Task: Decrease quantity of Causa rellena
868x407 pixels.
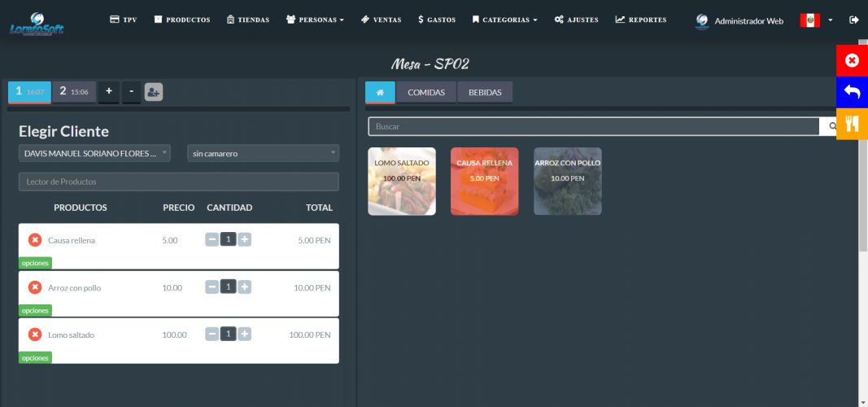Action: tap(212, 239)
